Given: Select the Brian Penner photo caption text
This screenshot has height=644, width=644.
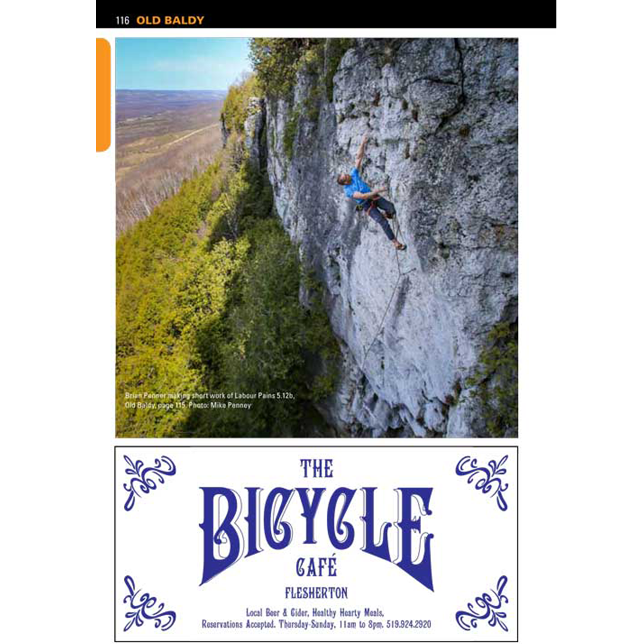Looking at the screenshot, I should pos(210,400).
